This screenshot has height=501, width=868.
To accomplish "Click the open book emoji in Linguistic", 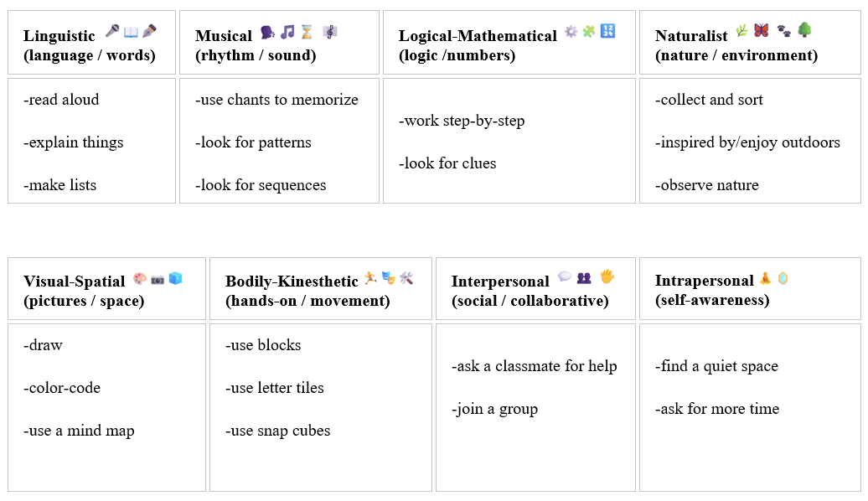I will click(x=131, y=32).
